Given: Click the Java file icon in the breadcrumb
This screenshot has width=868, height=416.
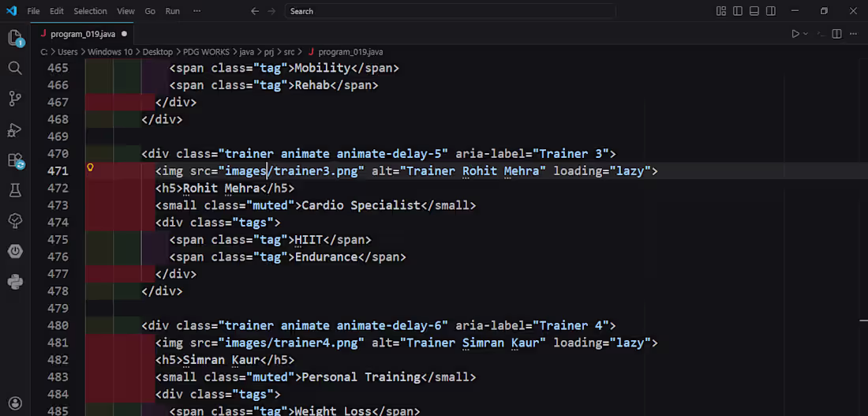Looking at the screenshot, I should [311, 51].
